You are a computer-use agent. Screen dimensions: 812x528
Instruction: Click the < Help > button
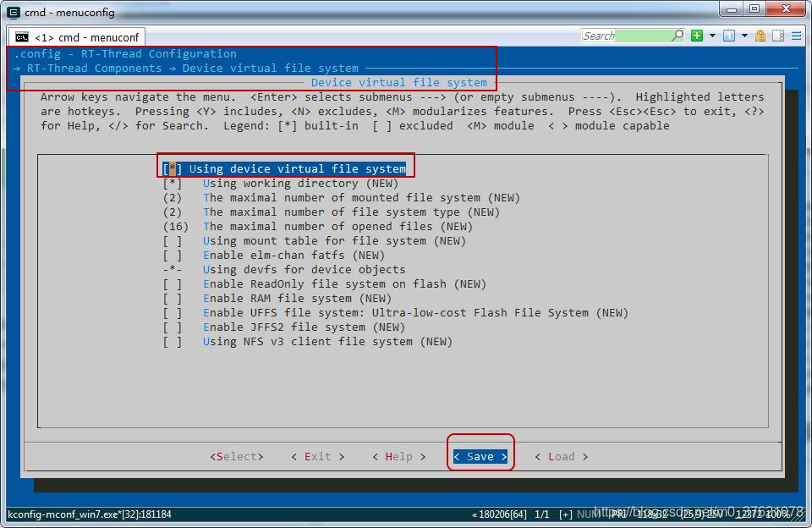coord(398,456)
